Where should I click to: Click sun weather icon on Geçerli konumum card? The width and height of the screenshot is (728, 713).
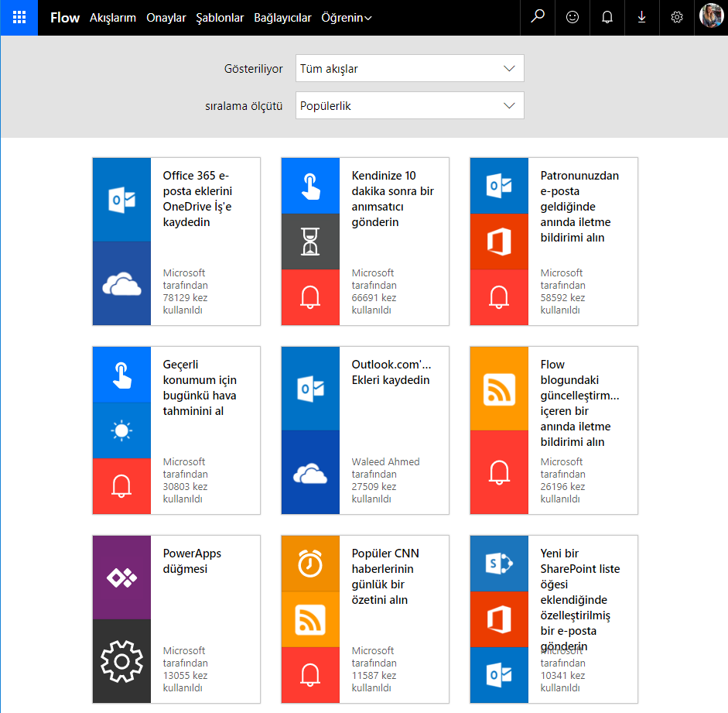point(121,430)
